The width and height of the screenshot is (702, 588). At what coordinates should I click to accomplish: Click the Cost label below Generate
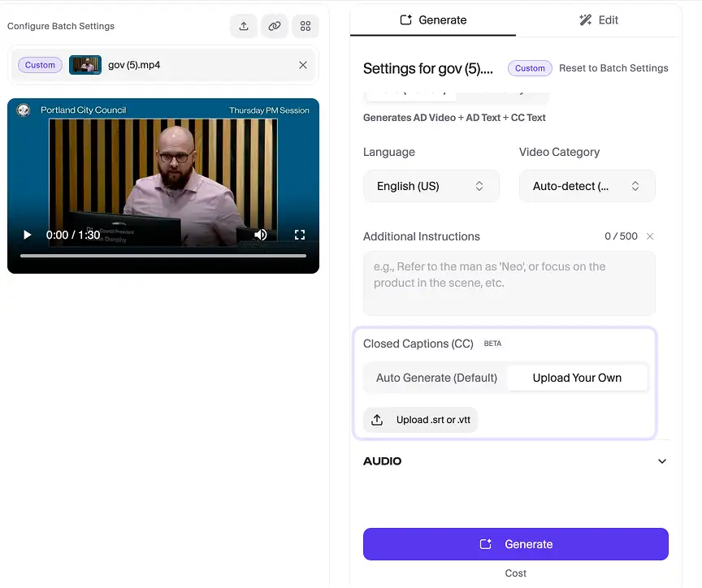click(x=516, y=573)
